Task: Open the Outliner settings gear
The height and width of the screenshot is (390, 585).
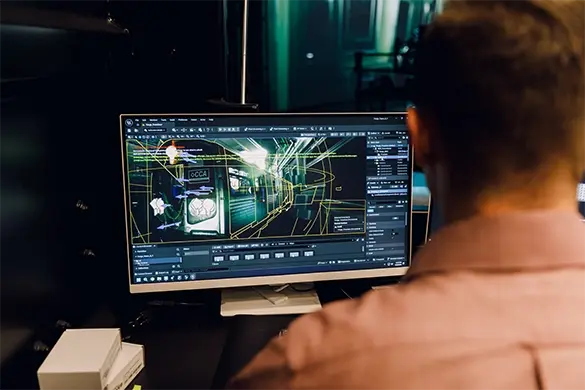Action: (x=407, y=138)
